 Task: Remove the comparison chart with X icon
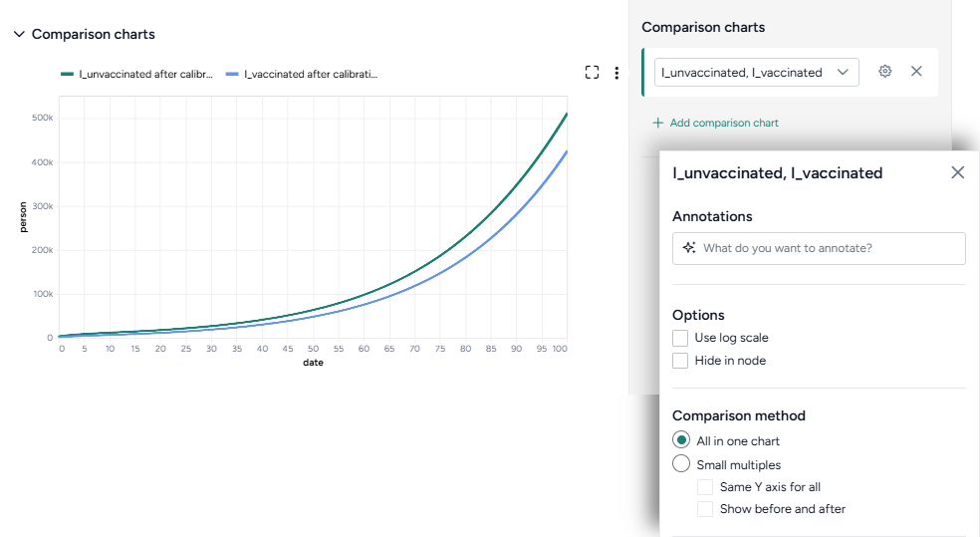pos(916,72)
